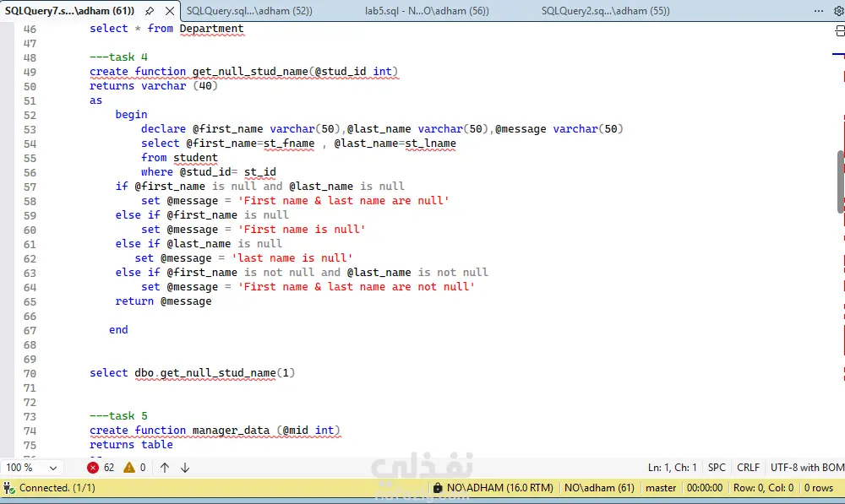Click the ---task 5 comment
The image size is (845, 504).
coord(118,415)
